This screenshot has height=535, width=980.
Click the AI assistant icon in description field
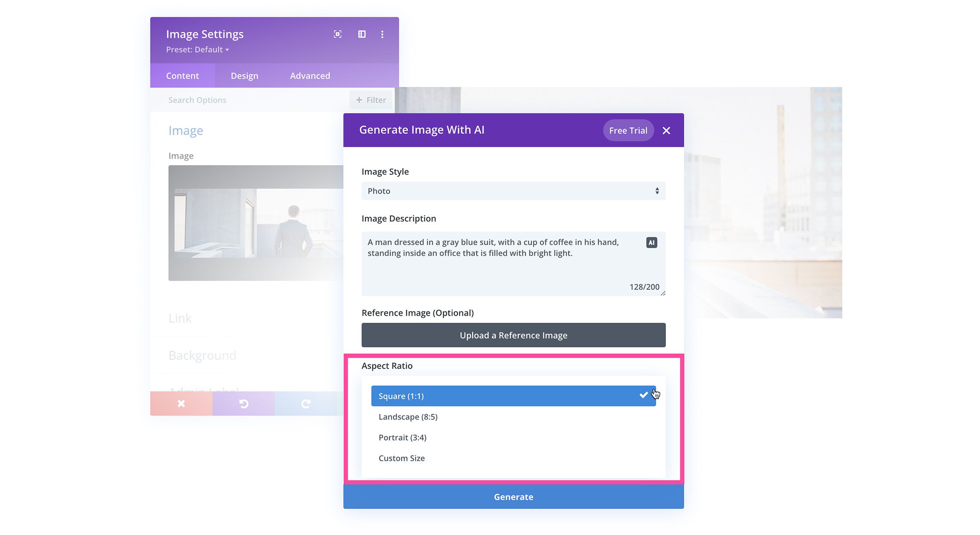coord(652,242)
